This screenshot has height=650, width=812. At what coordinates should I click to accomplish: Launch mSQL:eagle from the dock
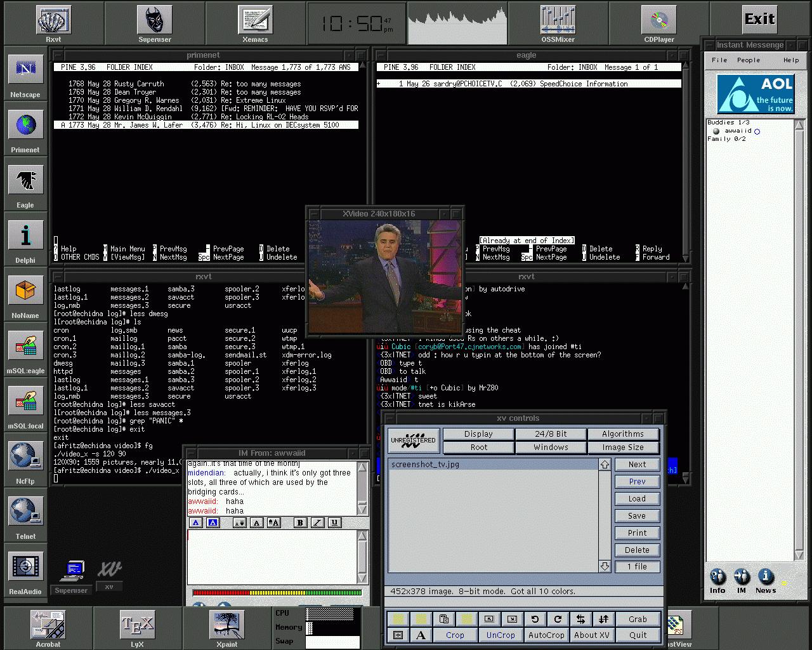[25, 346]
